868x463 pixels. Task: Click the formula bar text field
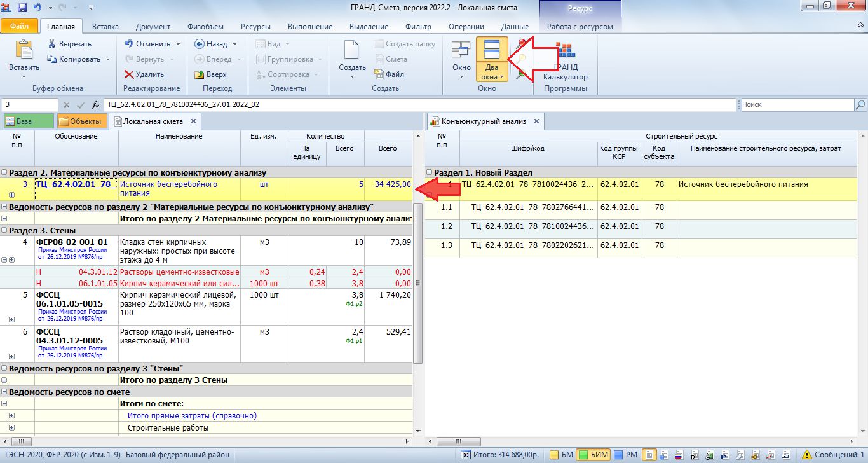point(419,104)
